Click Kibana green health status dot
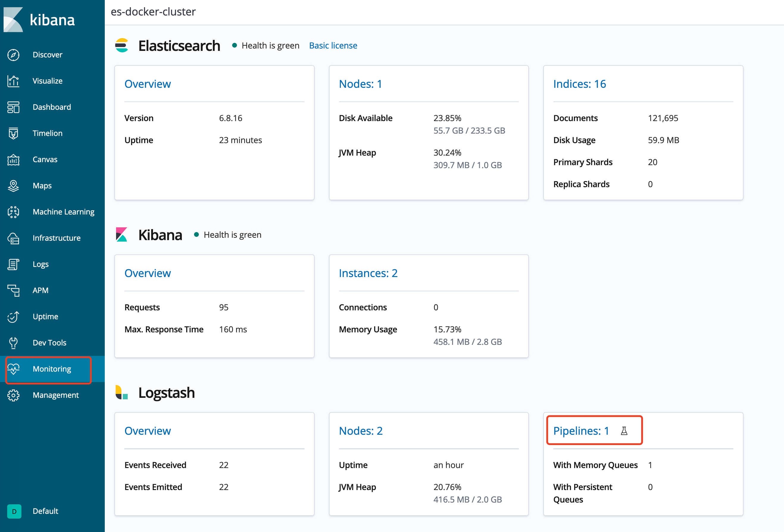Screen dimensions: 784x532 point(196,234)
